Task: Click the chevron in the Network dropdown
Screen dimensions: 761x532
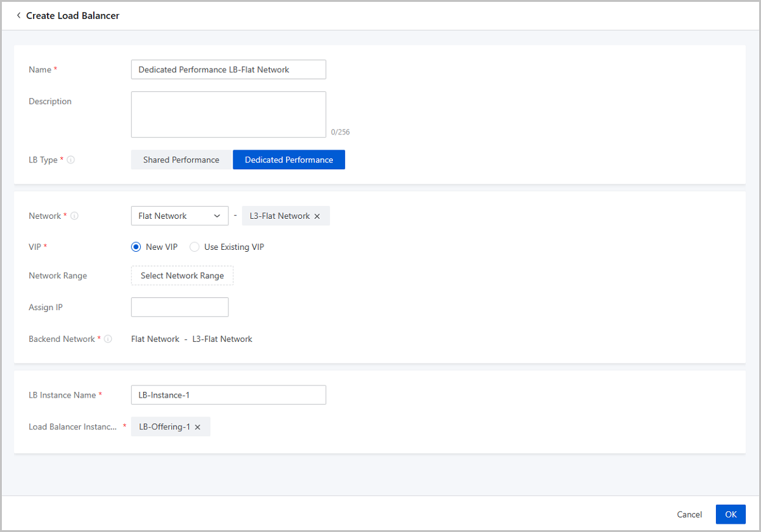Action: (x=217, y=216)
